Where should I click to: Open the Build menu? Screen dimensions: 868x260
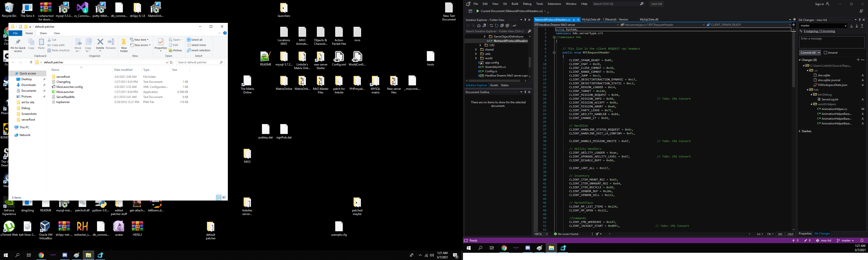coord(515,4)
